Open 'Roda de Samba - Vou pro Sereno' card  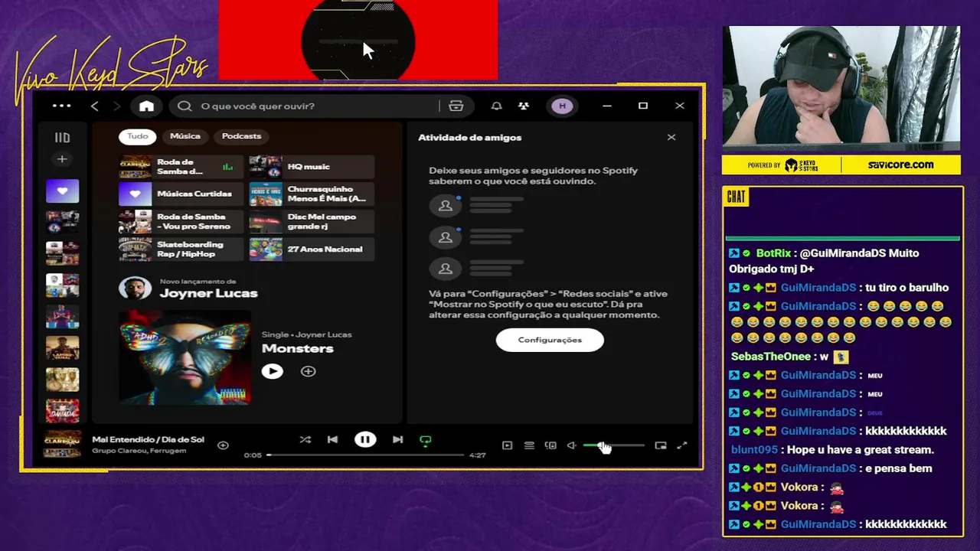pos(181,222)
